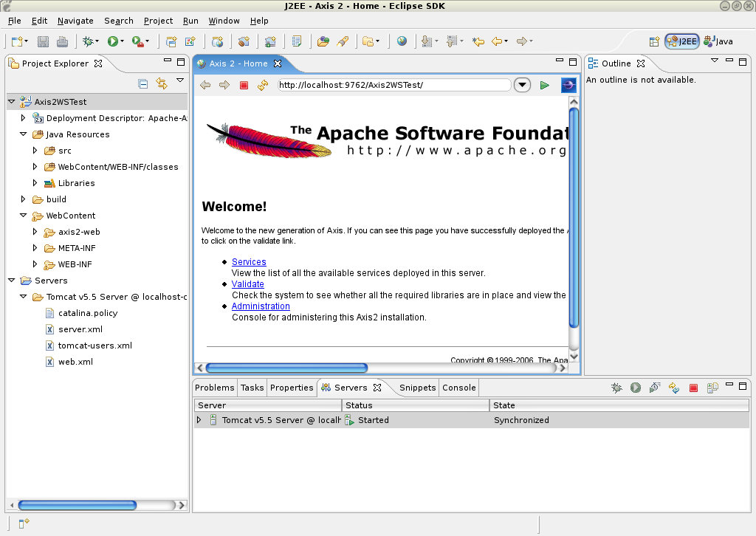Click the Forward navigation arrow in main toolbar
The width and height of the screenshot is (756, 536).
click(521, 41)
